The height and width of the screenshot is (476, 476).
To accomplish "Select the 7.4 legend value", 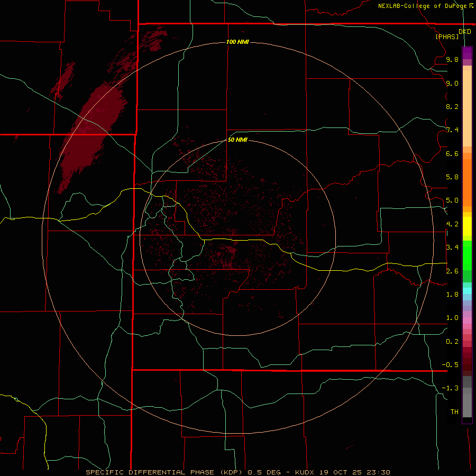I will 452,130.
